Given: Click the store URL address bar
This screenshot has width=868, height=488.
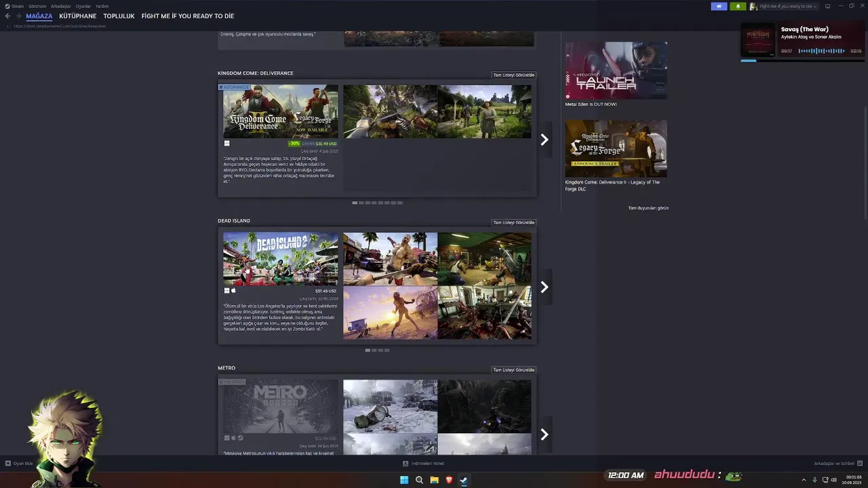Looking at the screenshot, I should (61, 26).
